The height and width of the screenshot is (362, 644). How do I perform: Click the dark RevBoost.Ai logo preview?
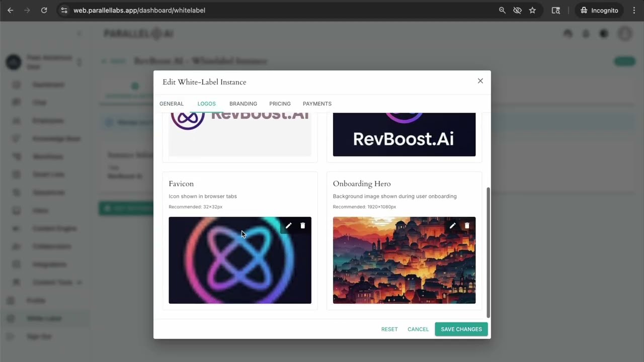click(x=404, y=134)
